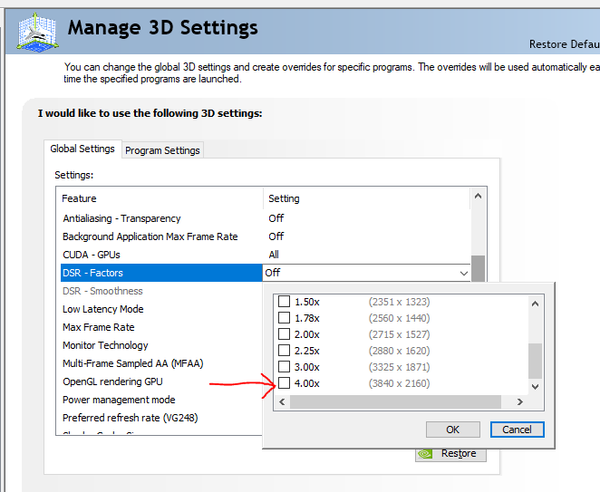Screen dimensions: 600x492
Task: Click Off value for Background Application Max Frame Rate
Action: (276, 236)
